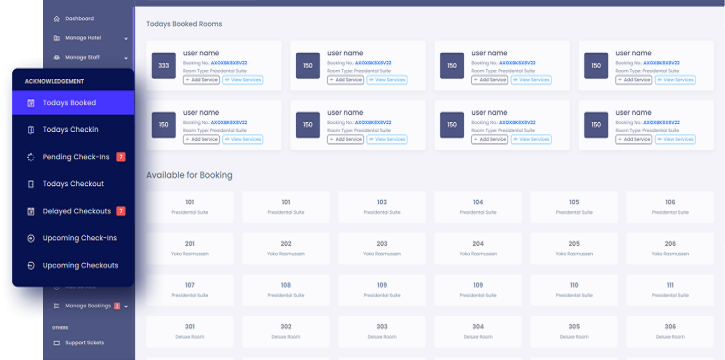Viewport: 725px width, 360px height.
Task: Click the Manage Staff people icon
Action: click(x=57, y=58)
